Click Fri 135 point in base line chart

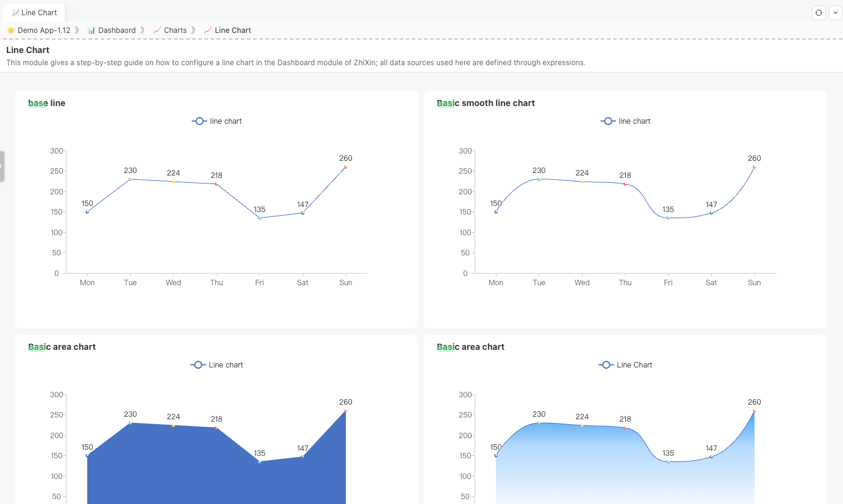pos(259,218)
